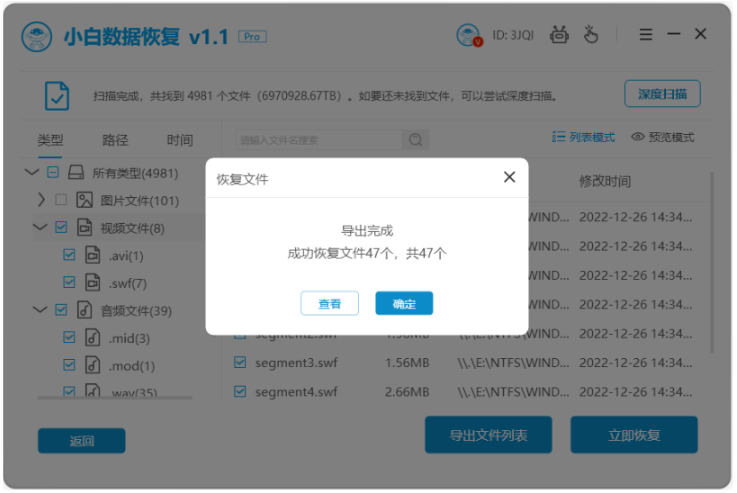737x493 pixels.
Task: Collapse the 视频文件 tree node
Action: 40,227
